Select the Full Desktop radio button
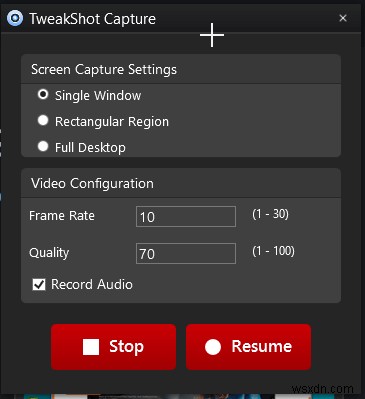This screenshot has width=365, height=399. click(43, 146)
